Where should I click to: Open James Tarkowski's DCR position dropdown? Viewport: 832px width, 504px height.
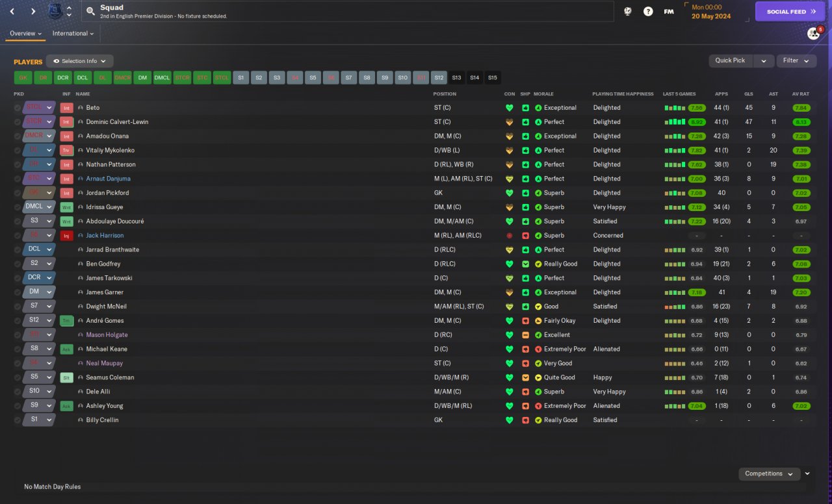[x=39, y=278]
